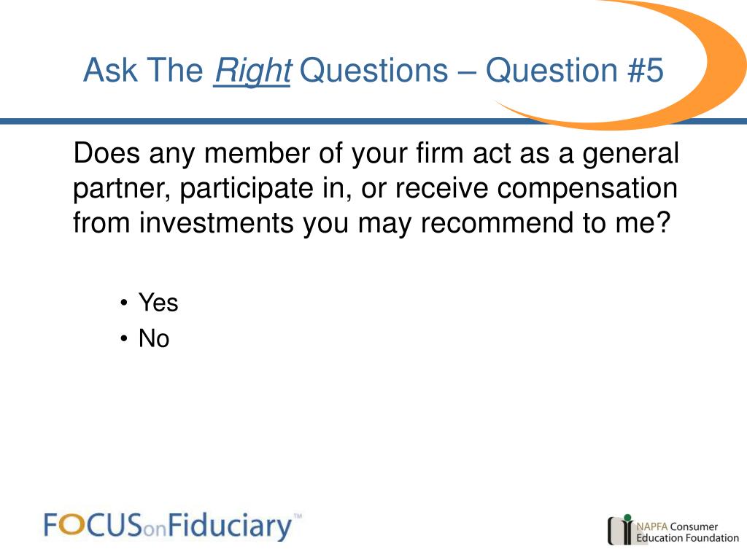Select the word 'compensation' in the question
Image resolution: width=747 pixels, height=560 pixels.
(587, 187)
